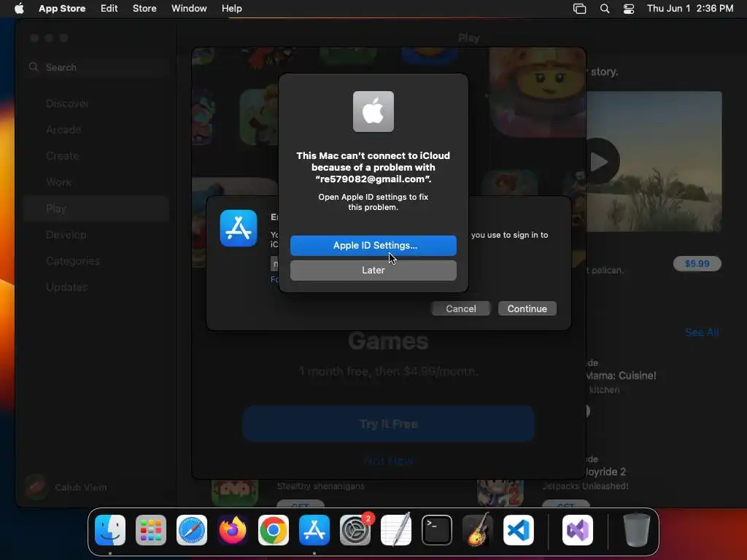Show the date and time panel
747x560 pixels.
tap(690, 8)
